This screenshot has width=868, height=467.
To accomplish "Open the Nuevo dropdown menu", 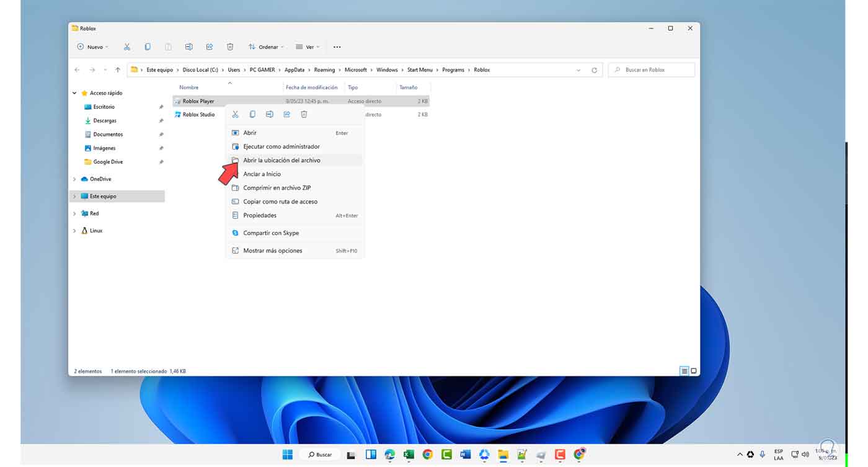I will [92, 47].
